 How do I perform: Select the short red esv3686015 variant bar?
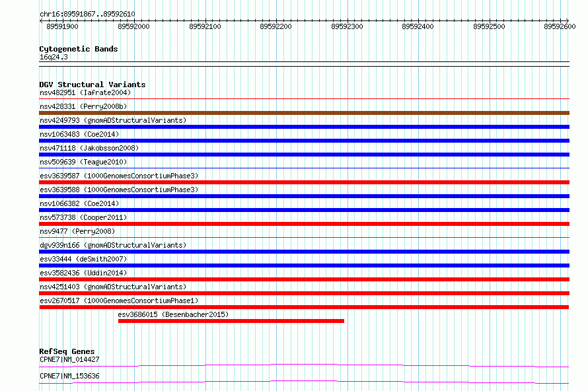tap(231, 321)
